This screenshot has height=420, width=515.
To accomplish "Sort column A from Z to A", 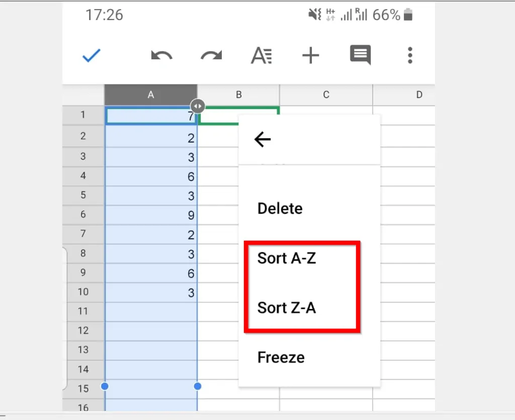I will pyautogui.click(x=287, y=307).
